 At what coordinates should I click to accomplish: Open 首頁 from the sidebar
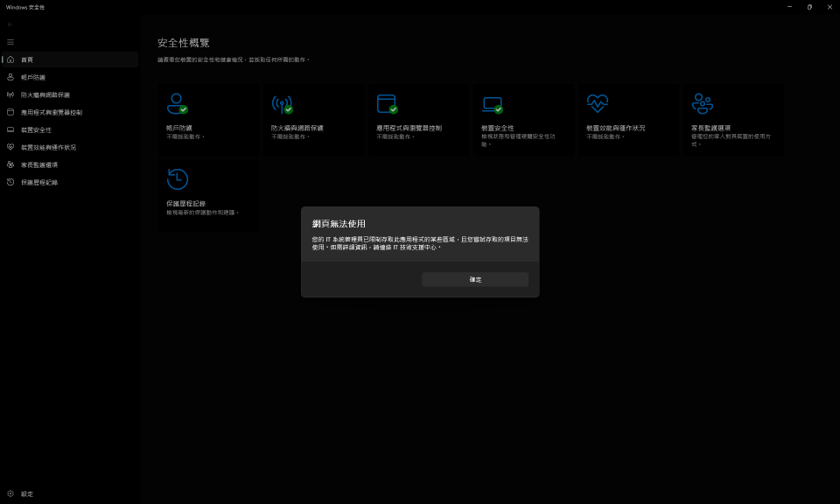click(25, 59)
